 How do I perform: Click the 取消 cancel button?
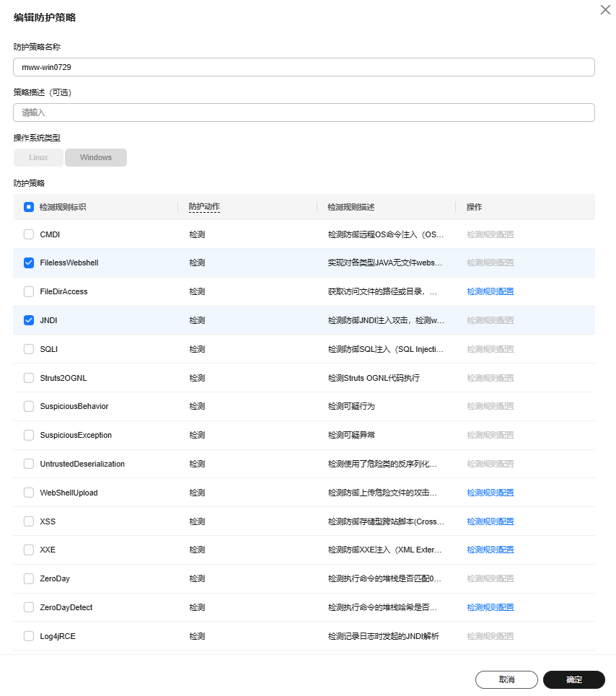(506, 679)
